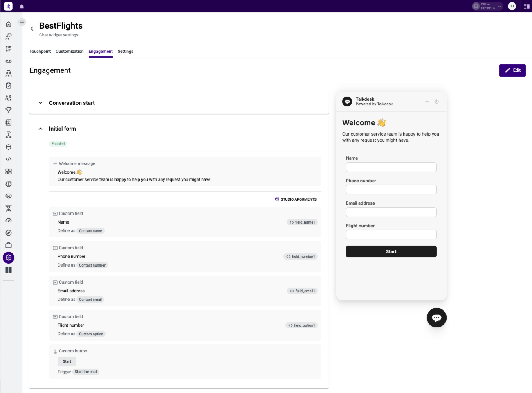Screen dimensions: 532x393
Task: Open the Studio Arguments help link
Action: (x=296, y=199)
